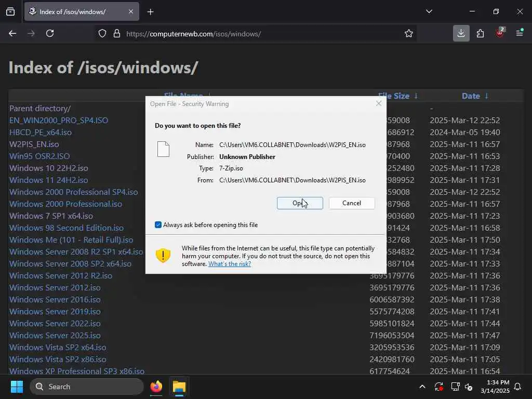Open the Windows Start menu
The height and width of the screenshot is (399, 532).
(x=17, y=387)
